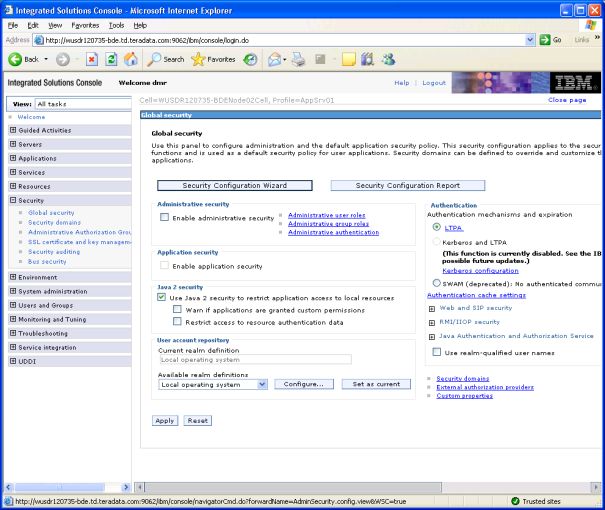Check Warn if applications granted custom permissions
Screen dimensions: 605x510
[177, 309]
